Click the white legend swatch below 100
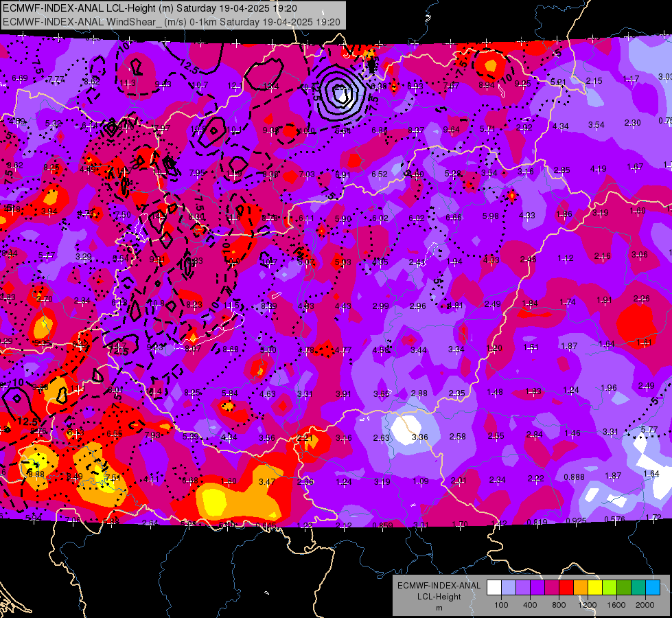672x618 pixels. [494, 588]
